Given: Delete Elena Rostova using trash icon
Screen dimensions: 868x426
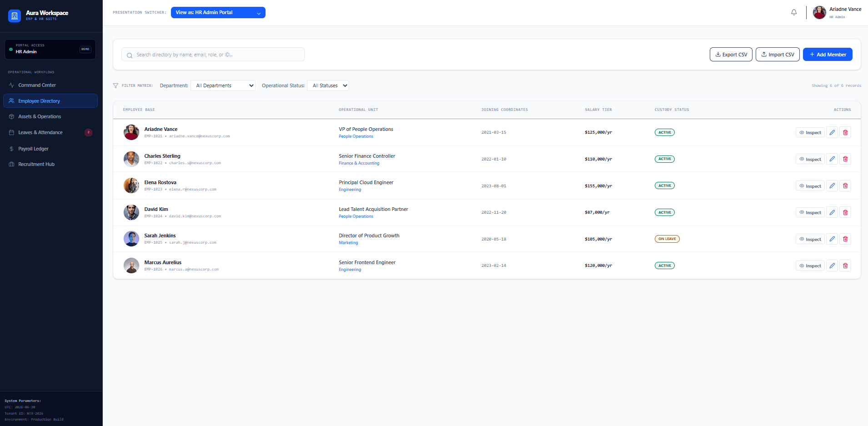Looking at the screenshot, I should (845, 185).
